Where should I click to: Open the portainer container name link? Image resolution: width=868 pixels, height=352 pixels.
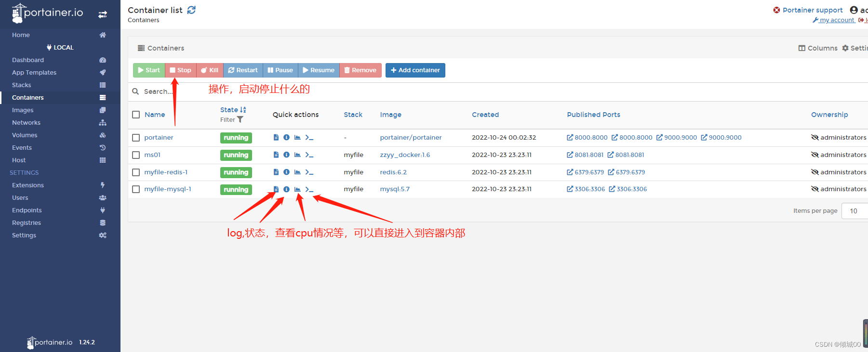[x=159, y=138]
